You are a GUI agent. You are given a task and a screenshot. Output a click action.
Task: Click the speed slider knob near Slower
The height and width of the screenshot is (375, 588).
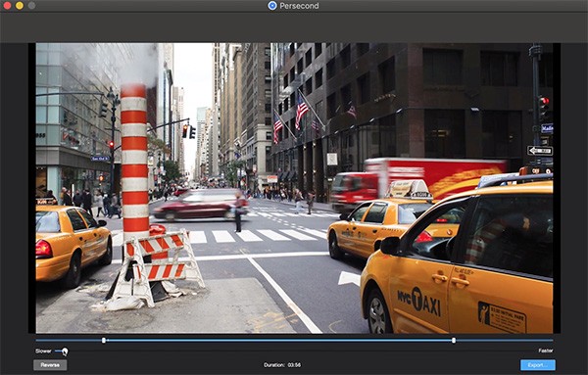pyautogui.click(x=65, y=352)
